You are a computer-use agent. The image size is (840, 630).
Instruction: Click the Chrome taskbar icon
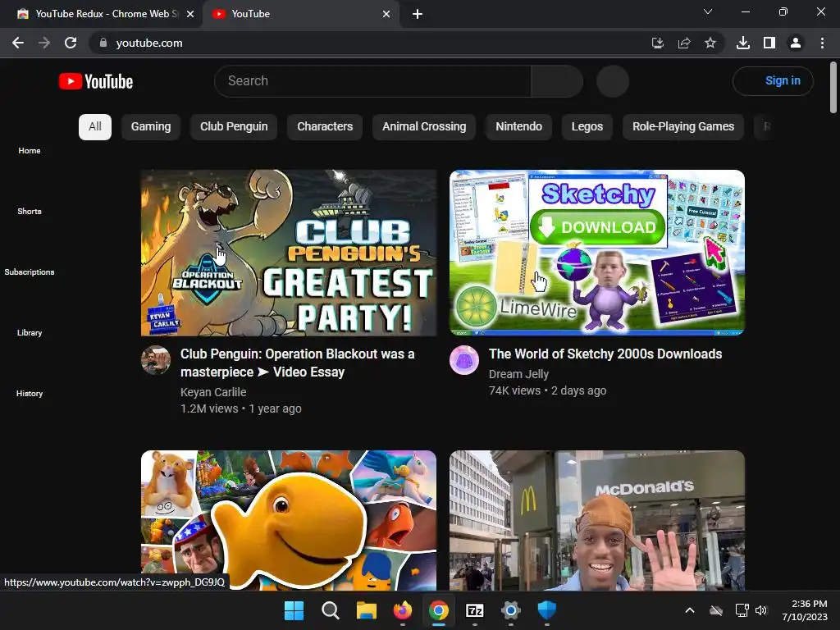click(438, 610)
